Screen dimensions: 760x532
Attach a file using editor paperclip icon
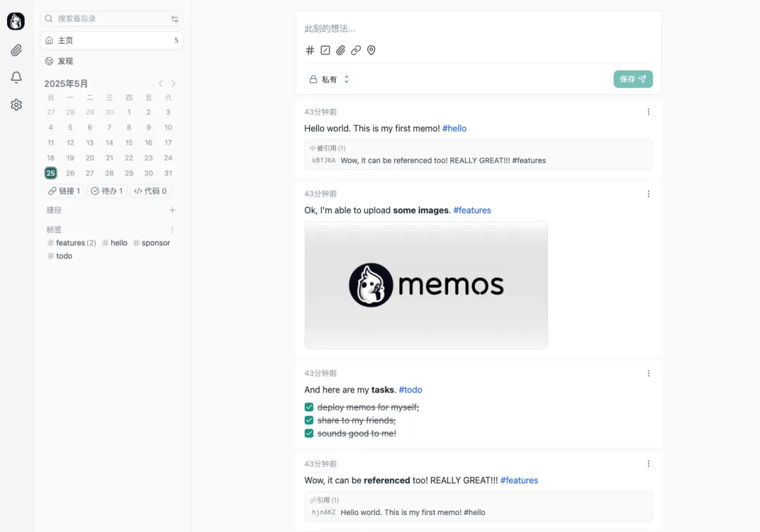click(341, 51)
